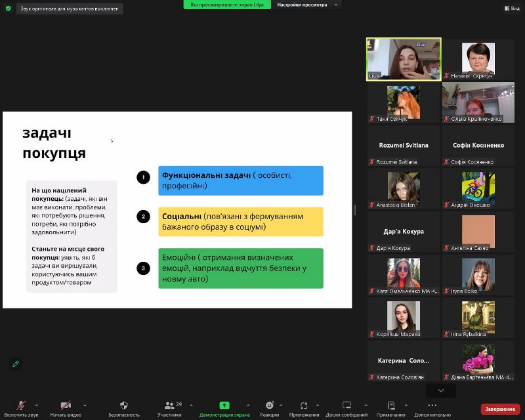Select Корніець Марина participant tile

(x=404, y=318)
